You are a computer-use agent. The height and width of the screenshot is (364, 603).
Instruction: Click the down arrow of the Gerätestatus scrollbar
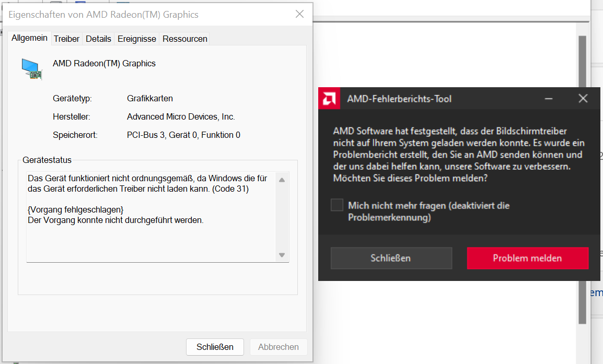(x=281, y=255)
